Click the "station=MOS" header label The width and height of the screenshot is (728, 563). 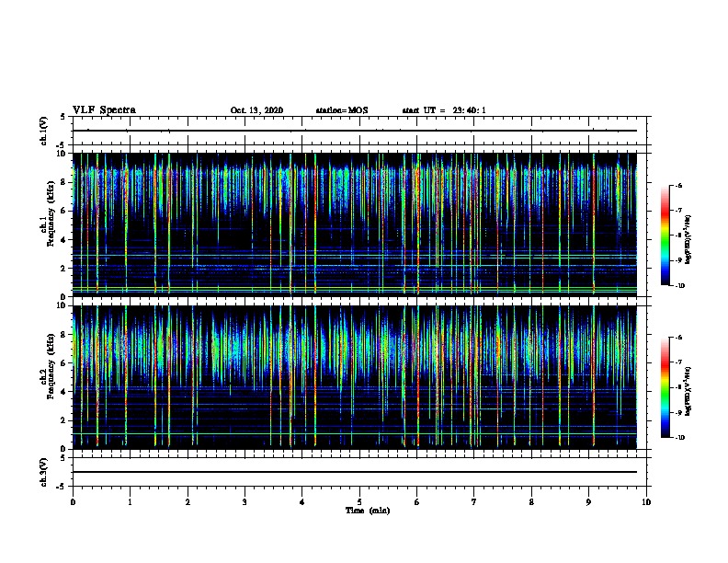pyautogui.click(x=342, y=110)
